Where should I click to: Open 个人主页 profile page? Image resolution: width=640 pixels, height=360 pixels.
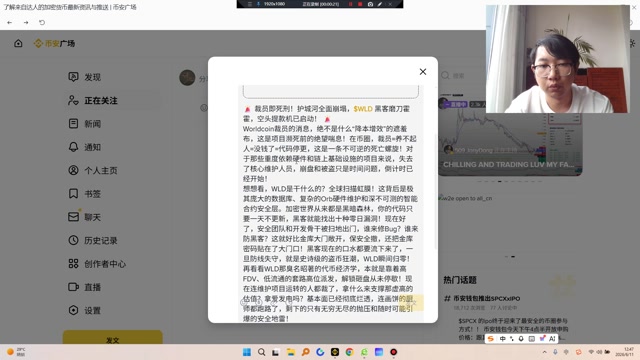click(100, 170)
